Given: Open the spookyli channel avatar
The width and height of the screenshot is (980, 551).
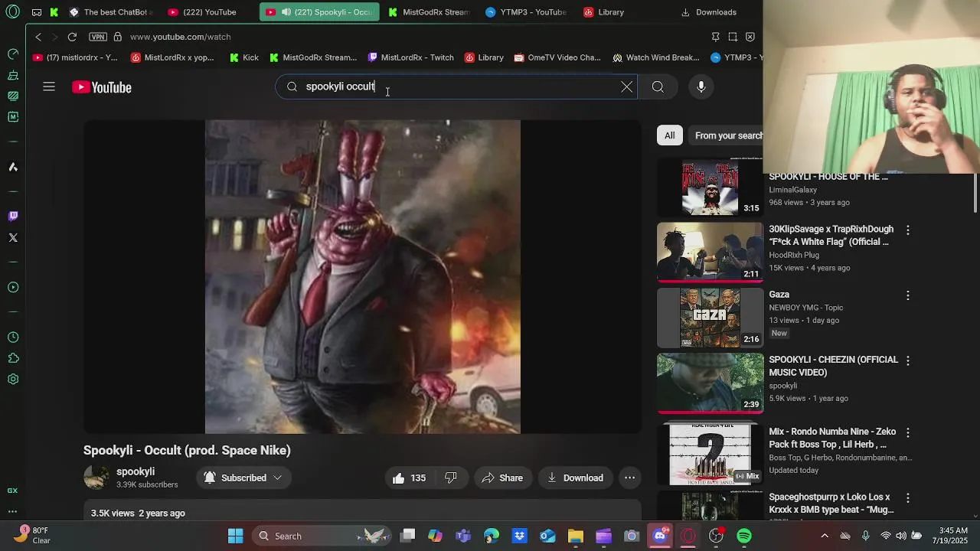Looking at the screenshot, I should click(x=96, y=478).
